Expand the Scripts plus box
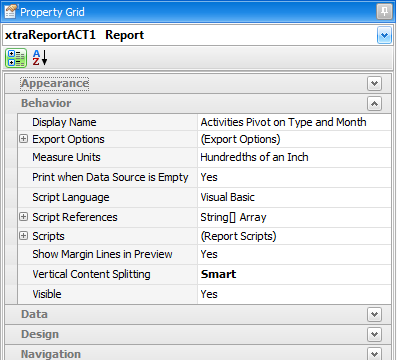The image size is (399, 360). click(x=23, y=236)
